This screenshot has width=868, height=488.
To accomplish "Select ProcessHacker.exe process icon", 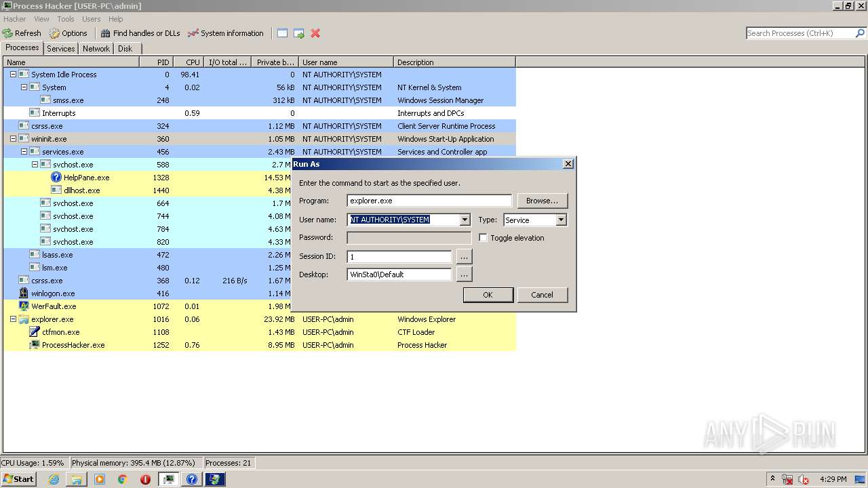I will (35, 345).
